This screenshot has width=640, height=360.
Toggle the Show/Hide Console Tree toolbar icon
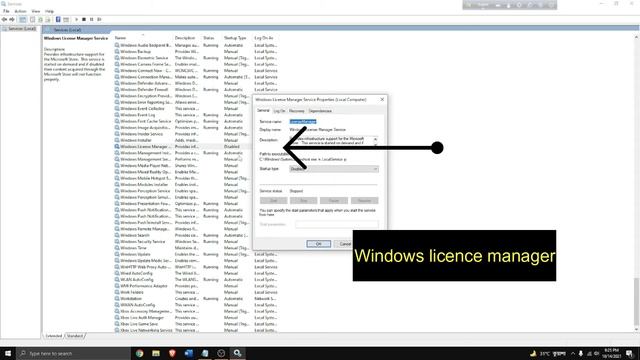coord(23,19)
